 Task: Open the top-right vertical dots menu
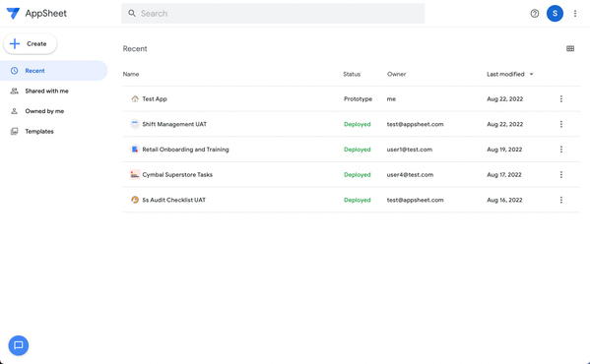(x=575, y=14)
